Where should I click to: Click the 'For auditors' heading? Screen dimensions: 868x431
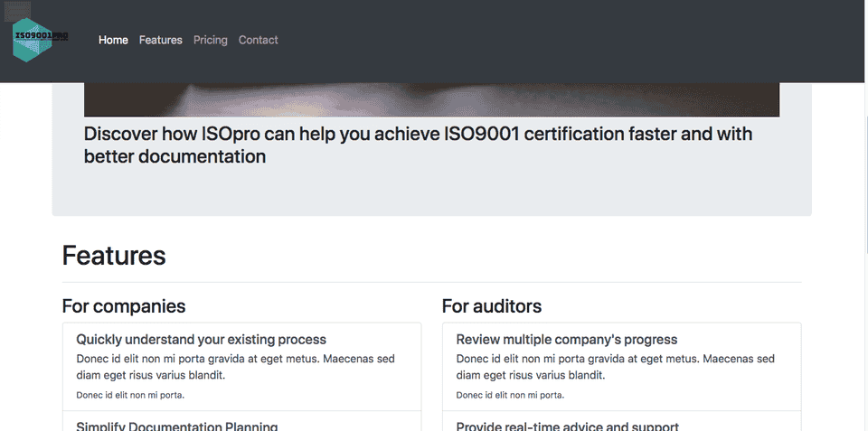click(492, 306)
